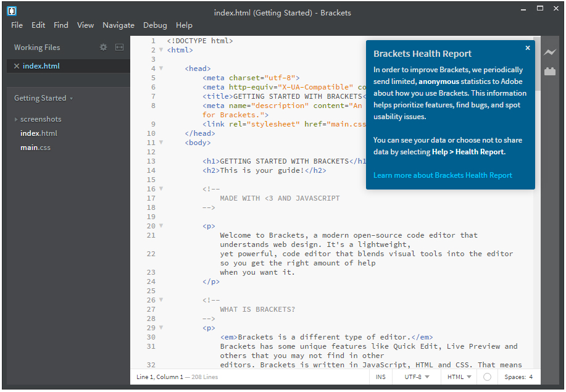Open the Debug menu
566x392 pixels.
pyautogui.click(x=155, y=25)
